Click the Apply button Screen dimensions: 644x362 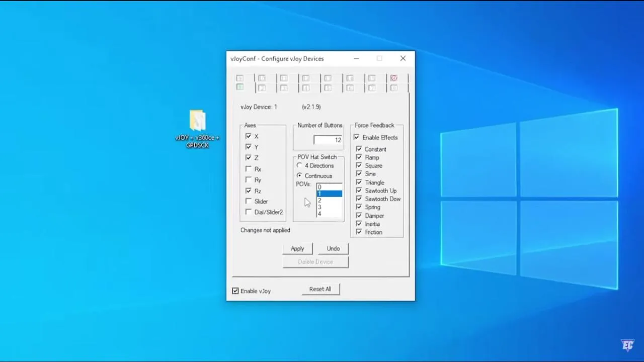coord(297,248)
